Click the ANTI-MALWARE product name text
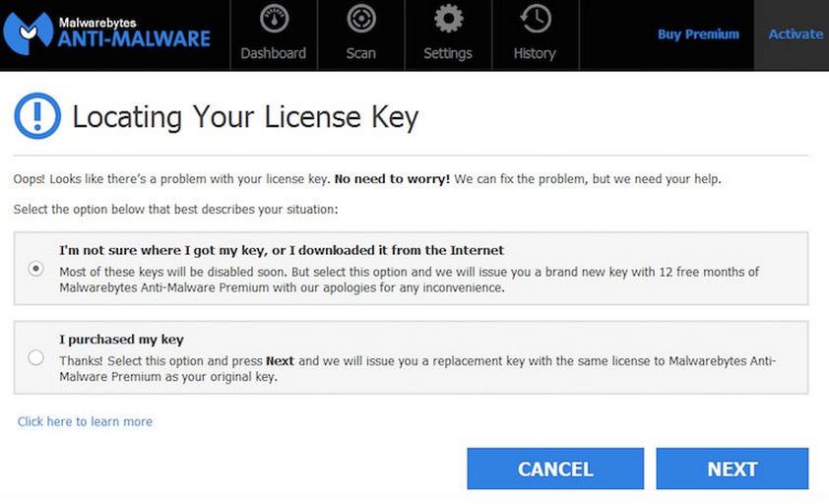 click(x=134, y=38)
